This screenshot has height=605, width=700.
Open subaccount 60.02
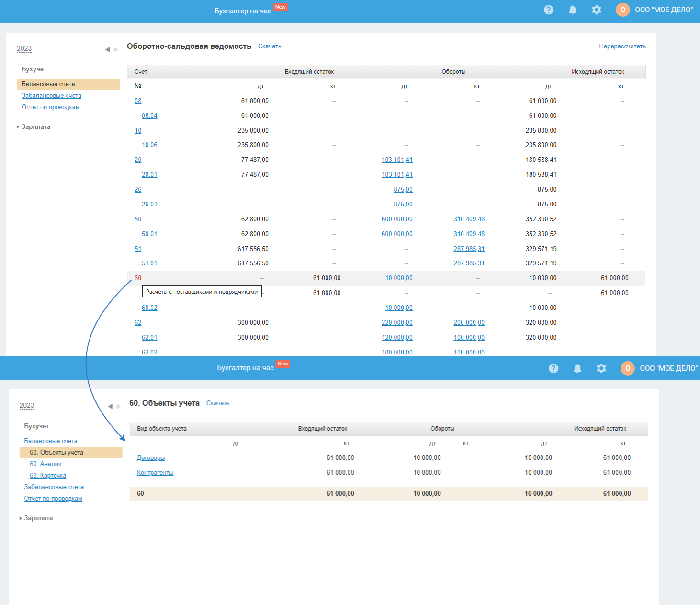coord(149,308)
